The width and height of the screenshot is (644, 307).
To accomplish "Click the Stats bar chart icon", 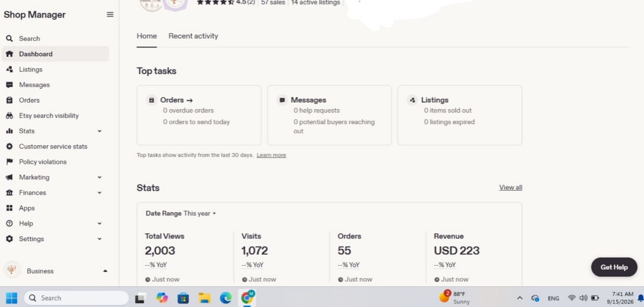I will 9,131.
